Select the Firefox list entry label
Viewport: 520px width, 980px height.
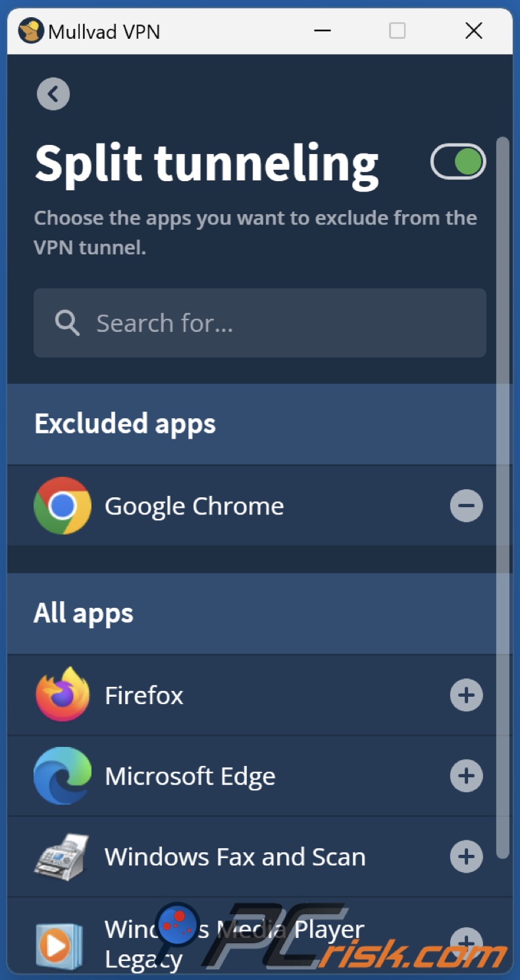[x=144, y=695]
